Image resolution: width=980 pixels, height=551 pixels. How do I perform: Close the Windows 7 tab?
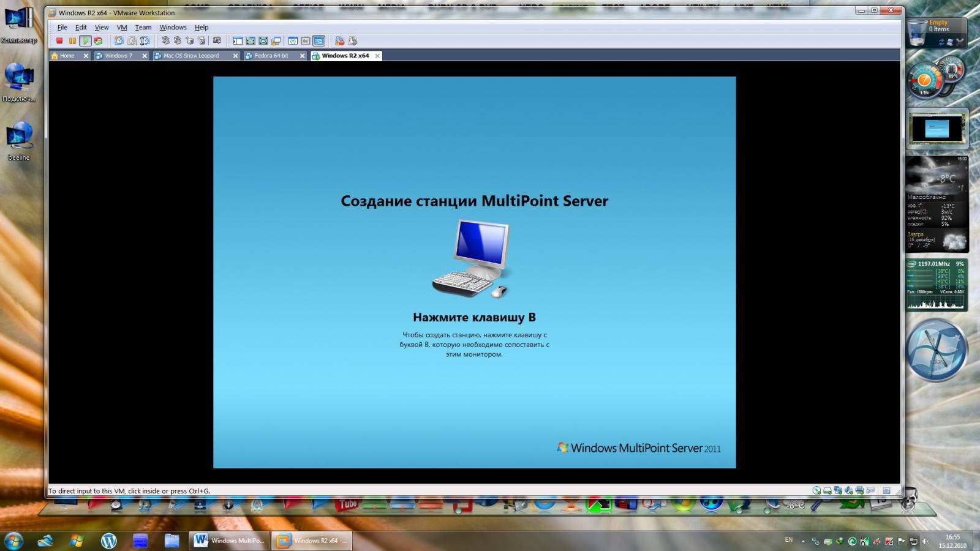click(145, 56)
